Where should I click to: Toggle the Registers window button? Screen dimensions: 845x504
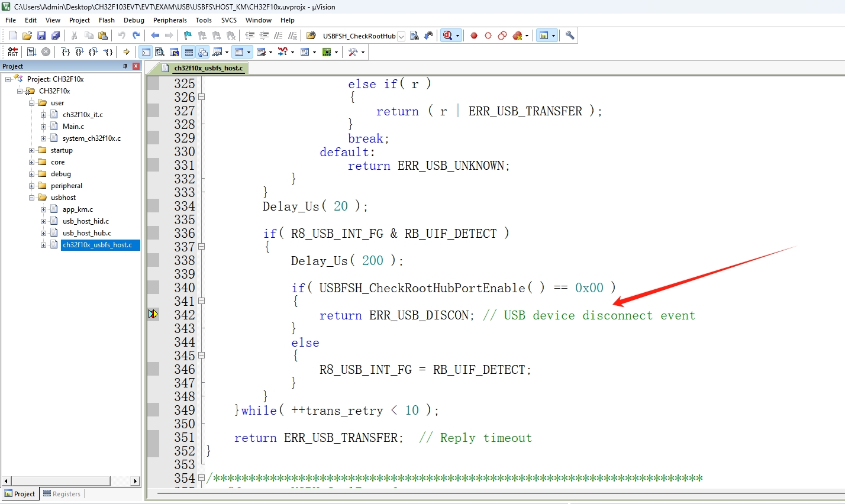coord(189,52)
